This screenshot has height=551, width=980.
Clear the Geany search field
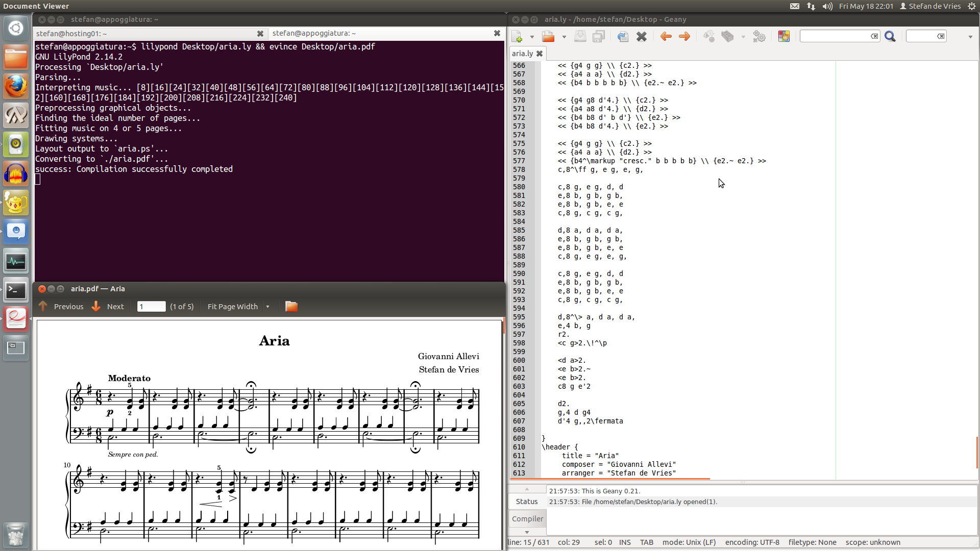point(874,36)
